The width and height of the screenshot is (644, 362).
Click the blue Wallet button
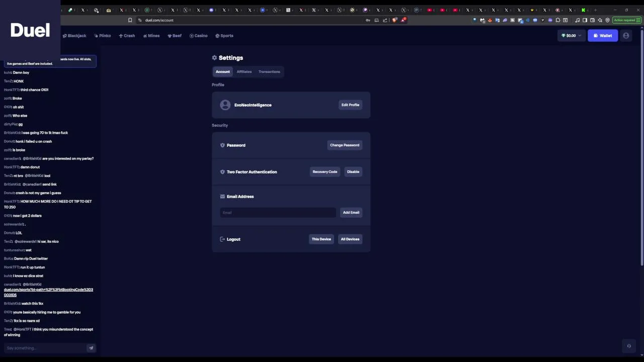(603, 36)
